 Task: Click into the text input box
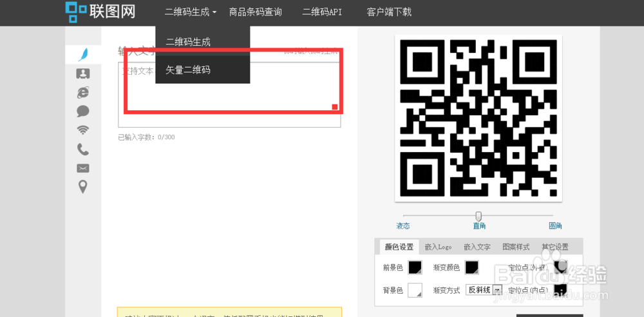point(229,95)
